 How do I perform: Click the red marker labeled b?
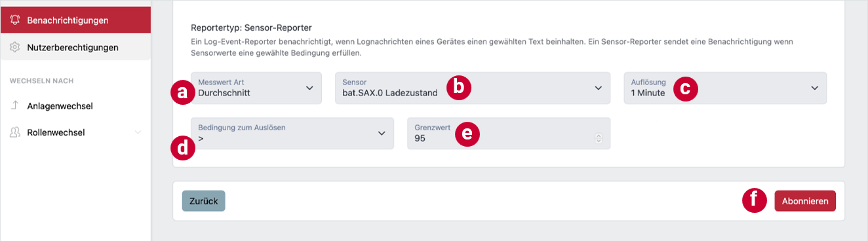[459, 88]
